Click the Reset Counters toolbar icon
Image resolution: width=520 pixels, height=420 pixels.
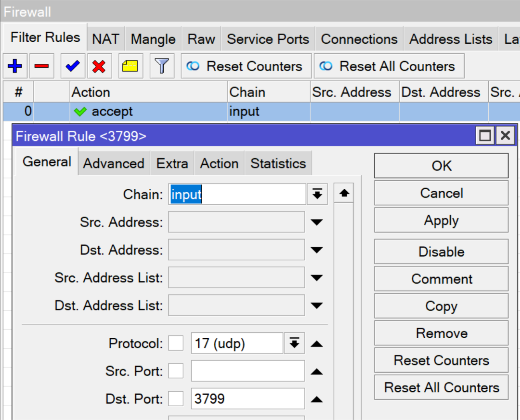[x=246, y=66]
